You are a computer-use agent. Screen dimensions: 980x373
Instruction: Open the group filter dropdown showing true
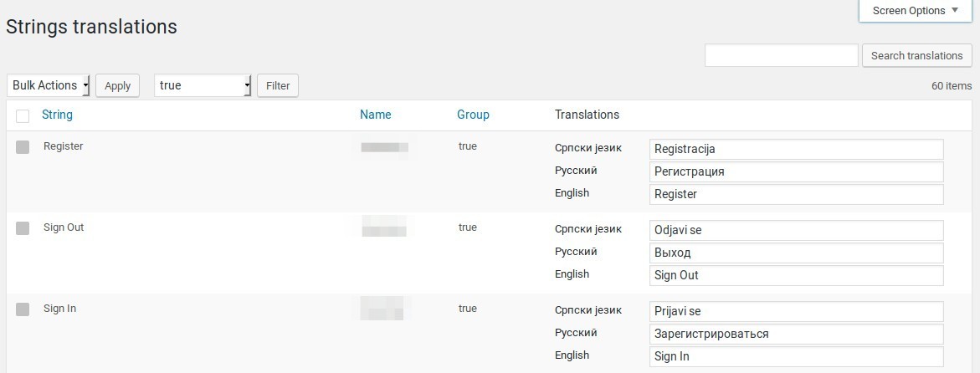coord(203,85)
